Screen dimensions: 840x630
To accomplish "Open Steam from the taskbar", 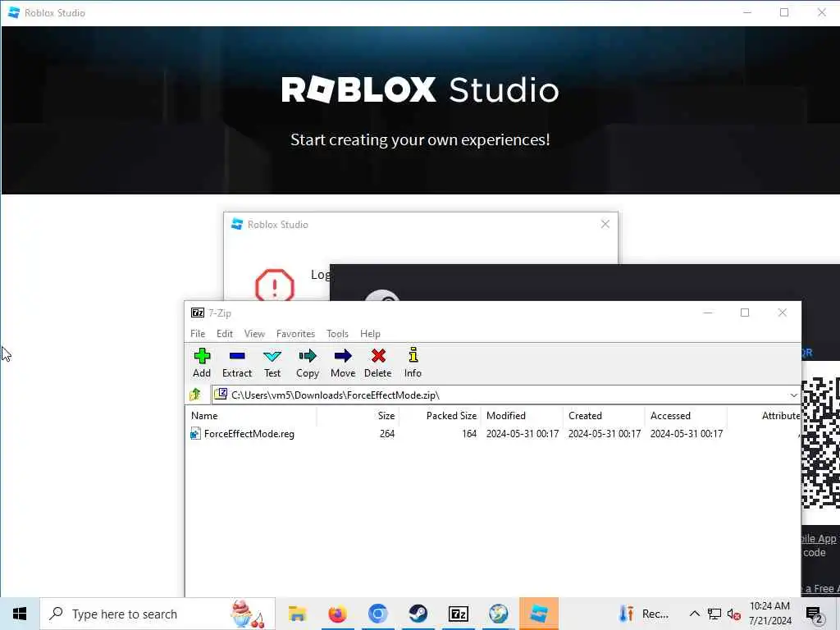I will (x=418, y=614).
